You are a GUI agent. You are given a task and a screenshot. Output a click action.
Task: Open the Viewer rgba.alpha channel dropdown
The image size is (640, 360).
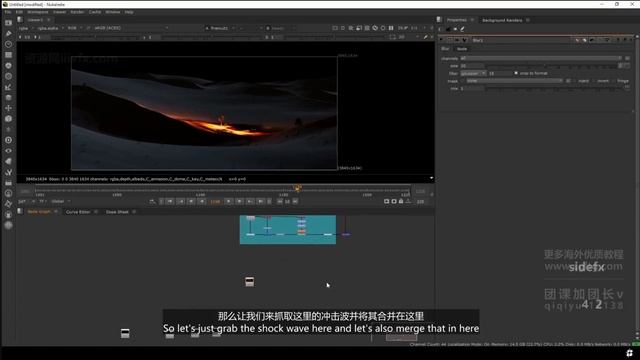tap(51, 28)
